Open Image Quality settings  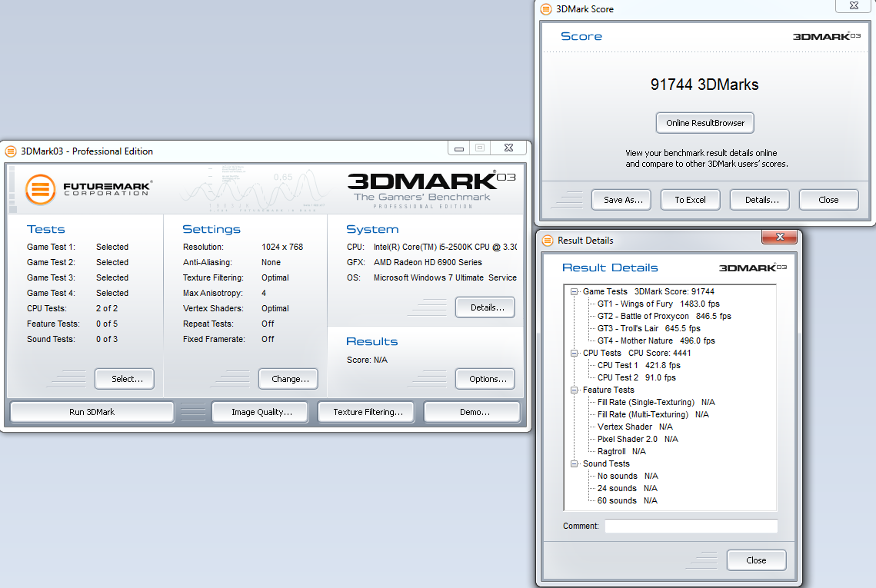(261, 412)
